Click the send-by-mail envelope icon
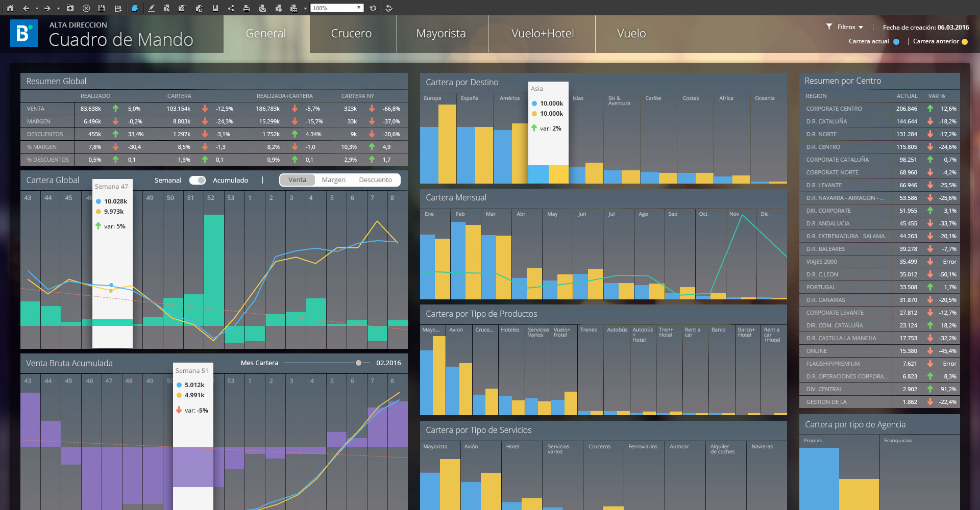Image resolution: width=980 pixels, height=510 pixels. (262, 8)
